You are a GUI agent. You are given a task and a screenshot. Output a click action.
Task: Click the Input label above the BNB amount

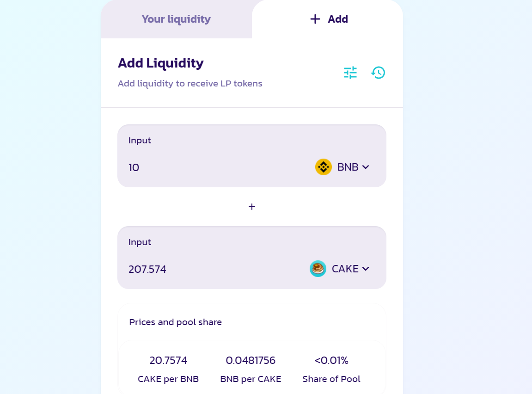pos(140,140)
